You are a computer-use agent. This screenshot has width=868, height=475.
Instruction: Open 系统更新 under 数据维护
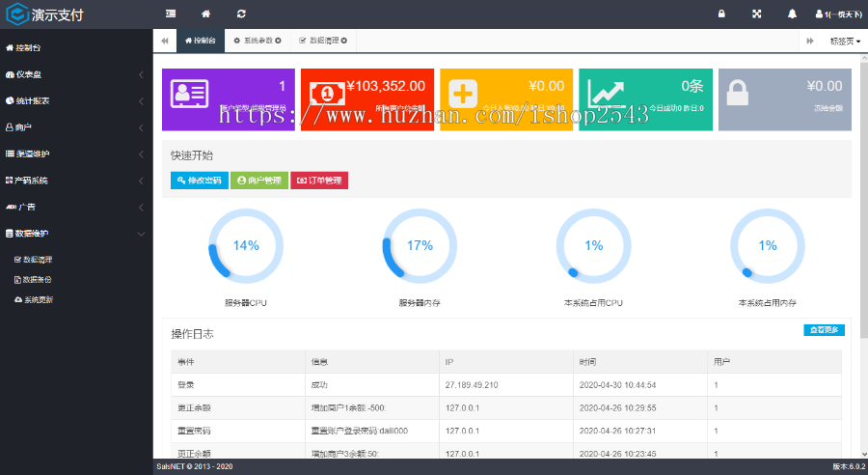[34, 300]
